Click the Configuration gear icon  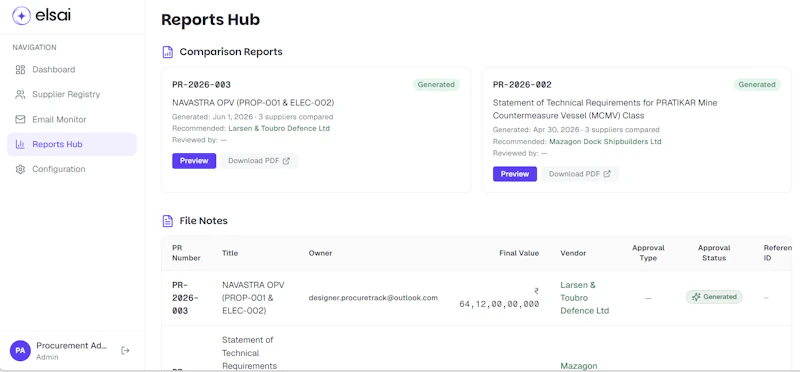point(20,169)
